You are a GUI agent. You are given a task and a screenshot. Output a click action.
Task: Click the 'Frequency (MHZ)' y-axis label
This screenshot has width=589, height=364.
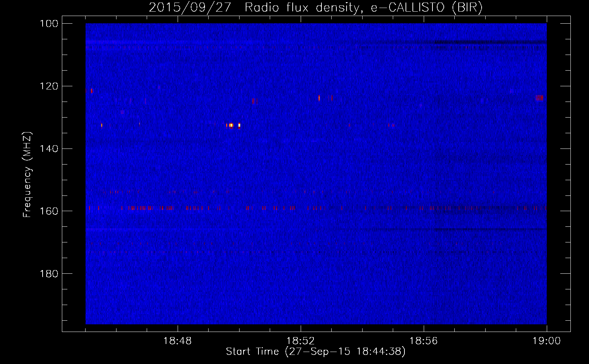(27, 175)
